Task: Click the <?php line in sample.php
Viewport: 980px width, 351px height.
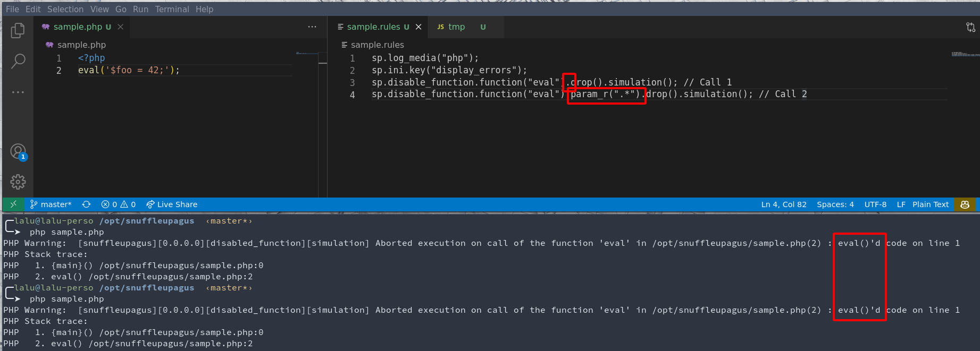Action: point(91,58)
